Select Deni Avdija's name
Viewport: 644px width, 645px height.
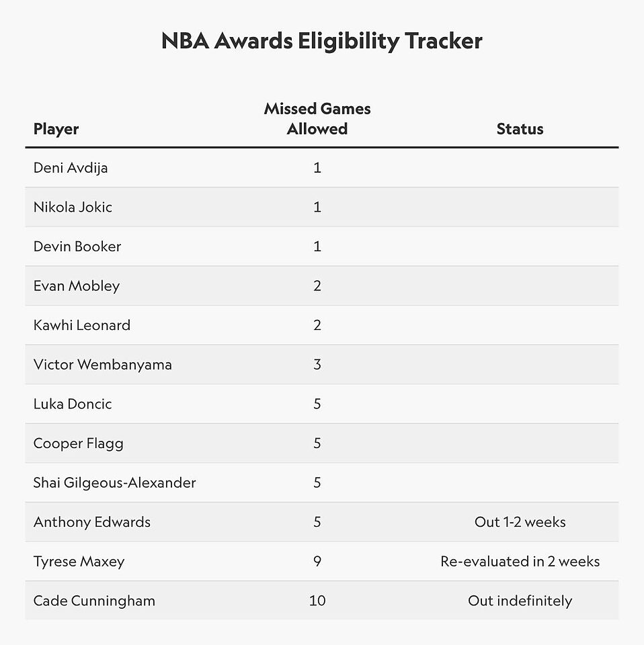[71, 168]
